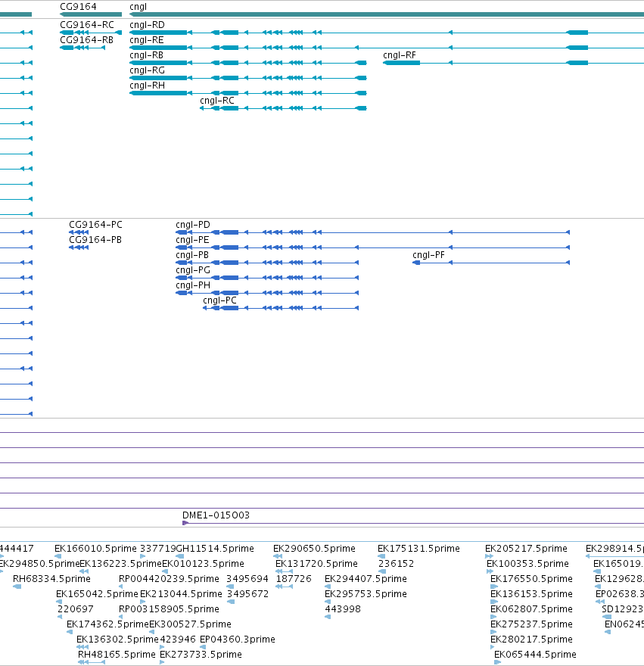Select EST EK136223.5prime
The height and width of the screenshot is (666, 644).
pyautogui.click(x=120, y=564)
